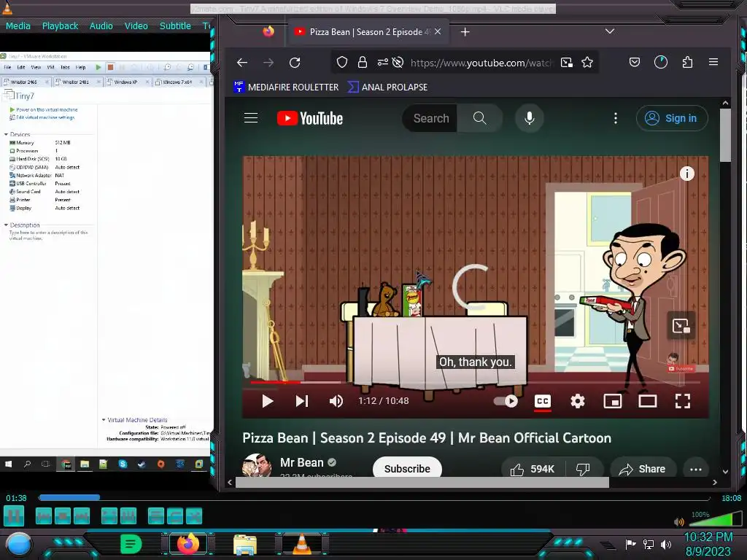Click the Firefox URL address field
This screenshot has height=560, width=747.
(x=481, y=63)
